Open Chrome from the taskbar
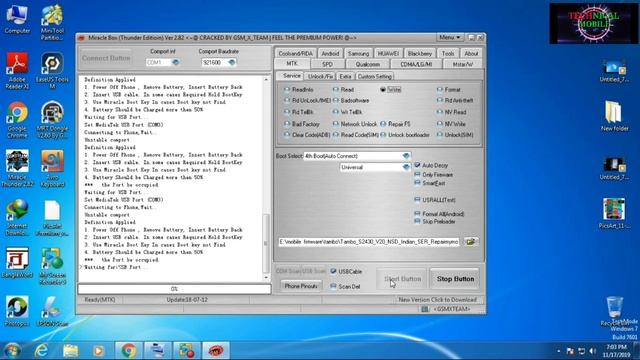 tap(129, 351)
